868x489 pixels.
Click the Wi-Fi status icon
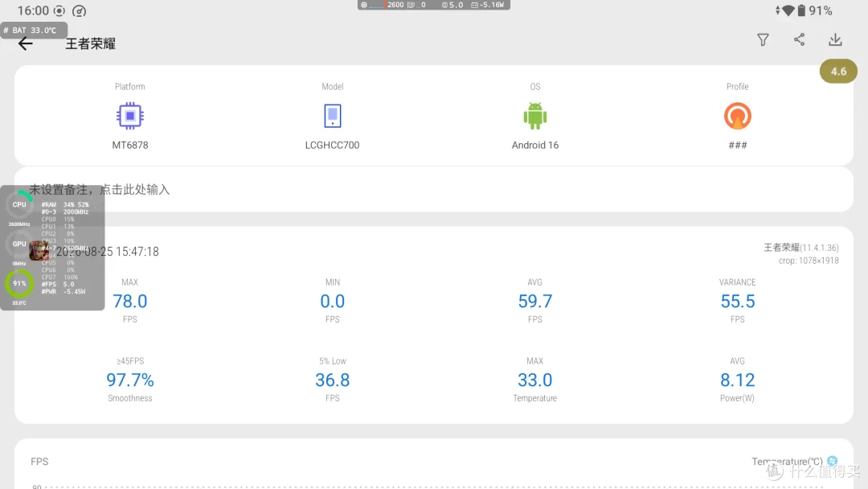788,10
